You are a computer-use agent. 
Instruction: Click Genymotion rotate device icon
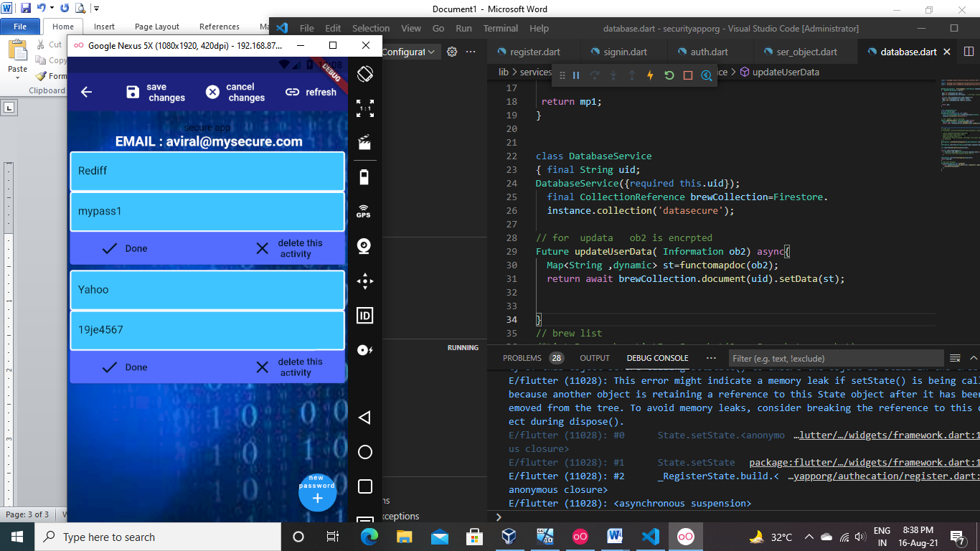pyautogui.click(x=364, y=73)
